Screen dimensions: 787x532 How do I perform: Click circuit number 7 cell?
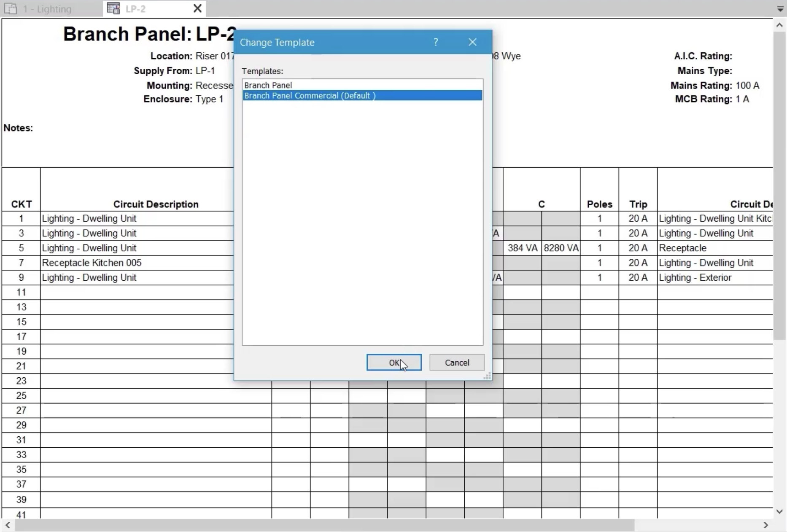click(x=21, y=263)
